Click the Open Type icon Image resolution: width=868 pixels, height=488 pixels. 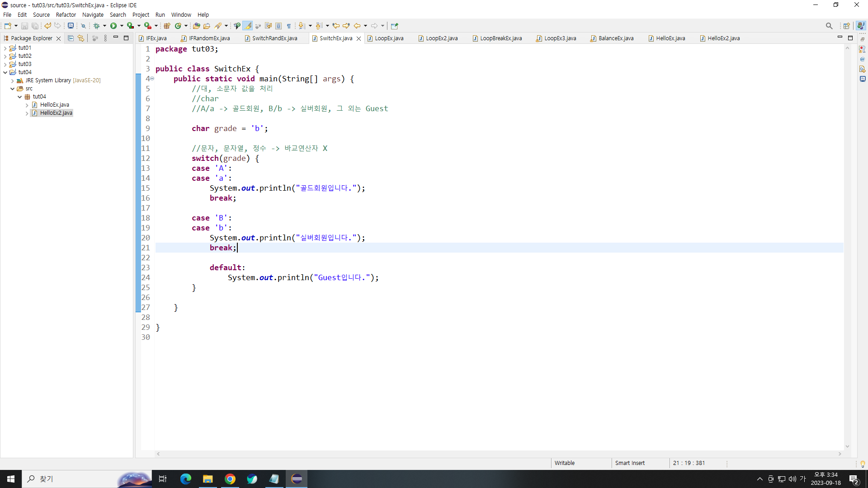(196, 26)
